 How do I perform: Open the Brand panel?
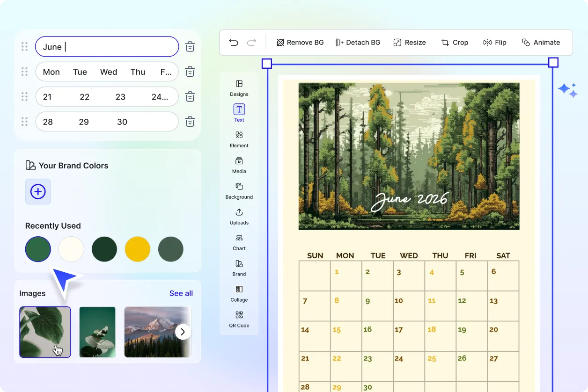239,268
